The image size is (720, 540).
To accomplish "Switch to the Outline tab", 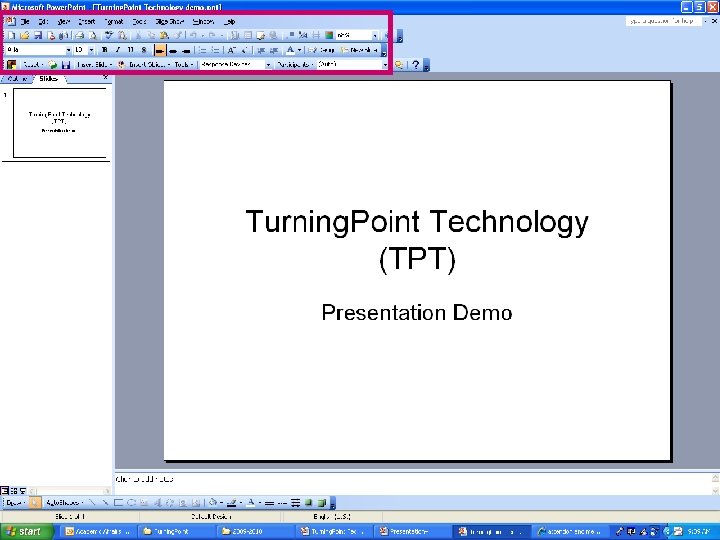I will click(x=17, y=79).
